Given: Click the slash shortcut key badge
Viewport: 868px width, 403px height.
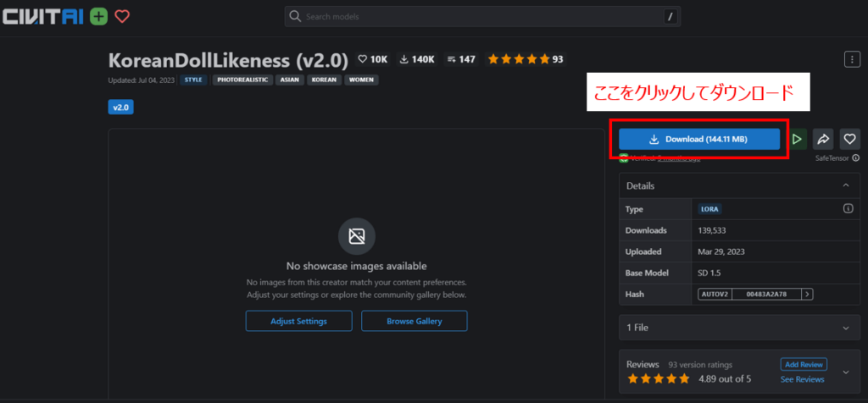Looking at the screenshot, I should [670, 17].
